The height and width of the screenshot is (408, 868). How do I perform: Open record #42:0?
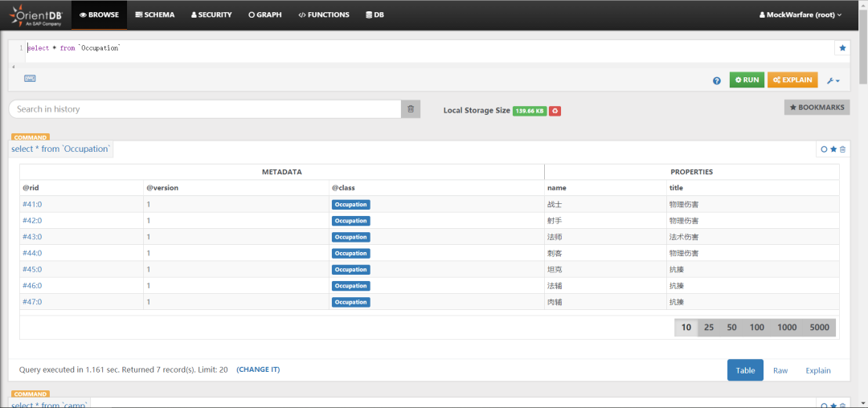pos(32,221)
